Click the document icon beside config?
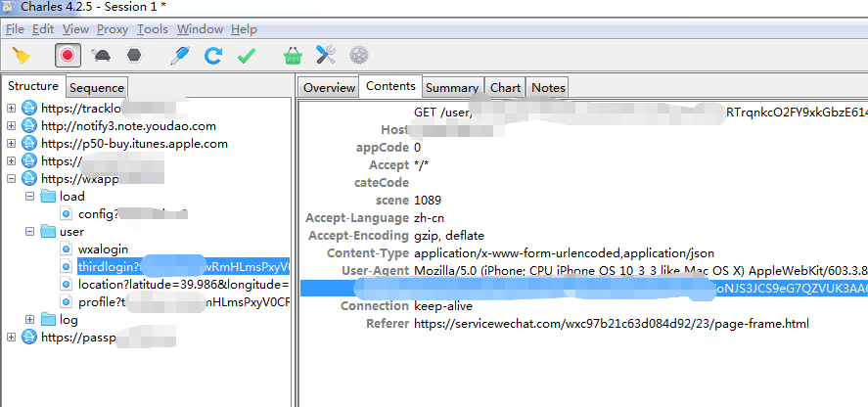 coord(67,213)
